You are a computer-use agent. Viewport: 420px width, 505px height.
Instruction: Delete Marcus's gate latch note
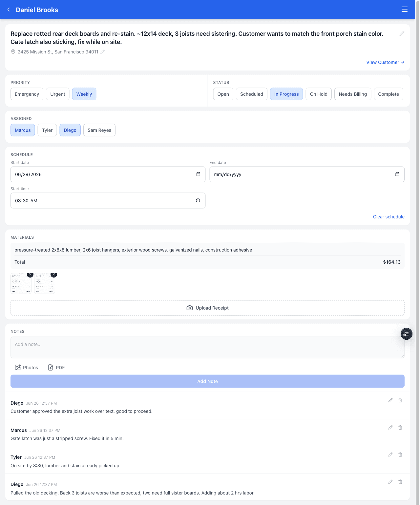coord(400,428)
